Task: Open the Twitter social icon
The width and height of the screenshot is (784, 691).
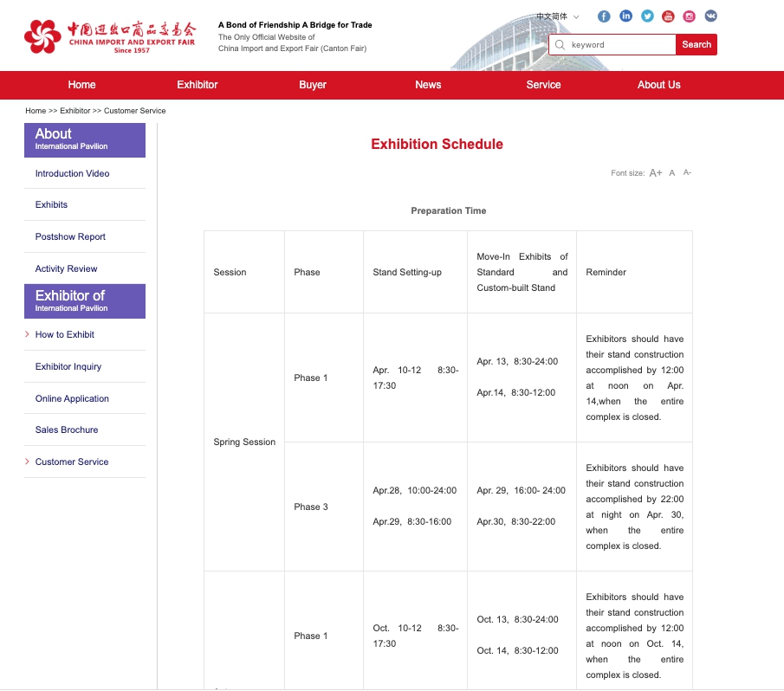Action: [x=647, y=16]
